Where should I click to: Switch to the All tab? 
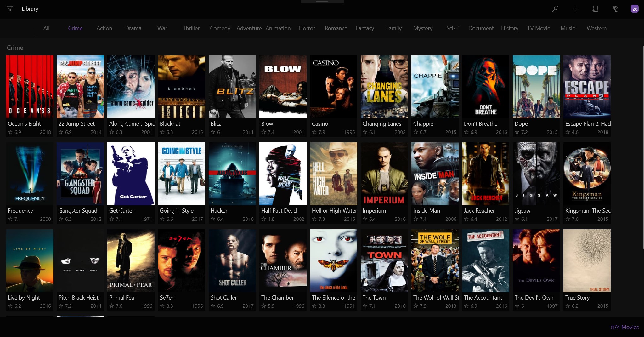tap(46, 28)
